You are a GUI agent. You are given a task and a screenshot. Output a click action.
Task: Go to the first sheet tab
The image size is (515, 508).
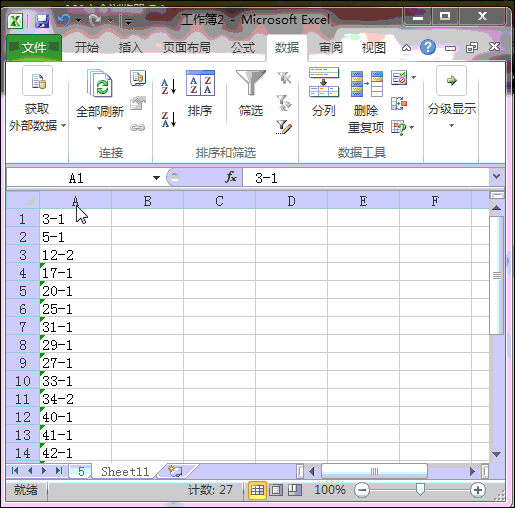point(15,471)
